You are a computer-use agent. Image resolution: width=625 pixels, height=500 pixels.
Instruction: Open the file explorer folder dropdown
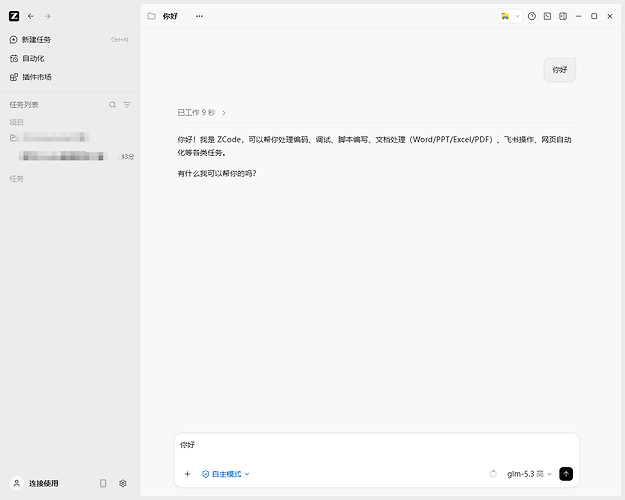click(510, 16)
